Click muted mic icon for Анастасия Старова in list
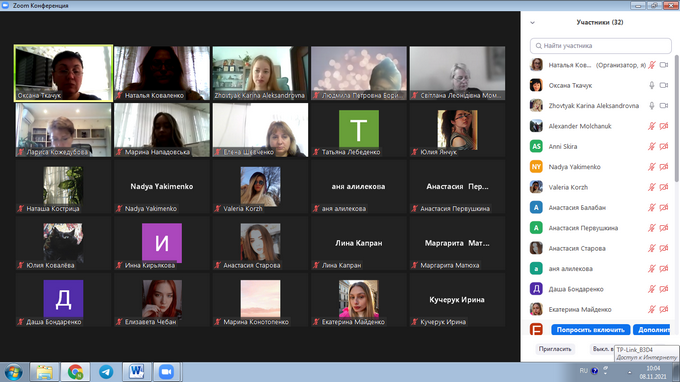Image resolution: width=680 pixels, height=382 pixels. coord(651,248)
